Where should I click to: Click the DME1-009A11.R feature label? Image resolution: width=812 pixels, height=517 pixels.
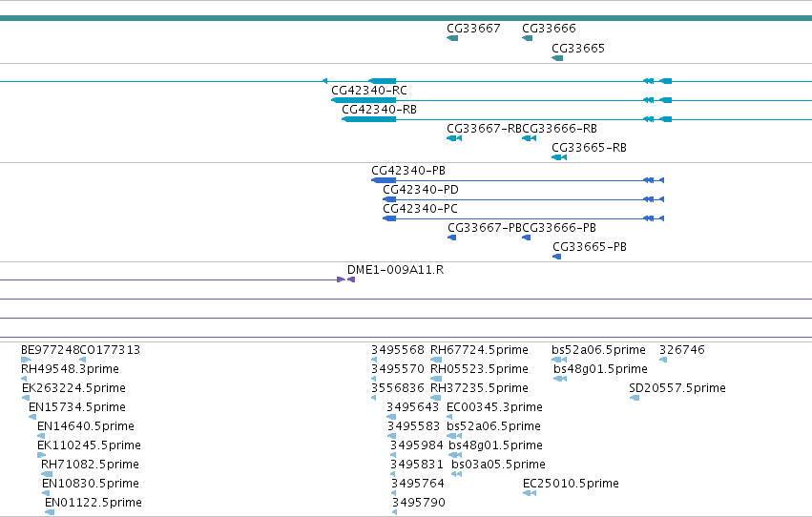click(395, 270)
